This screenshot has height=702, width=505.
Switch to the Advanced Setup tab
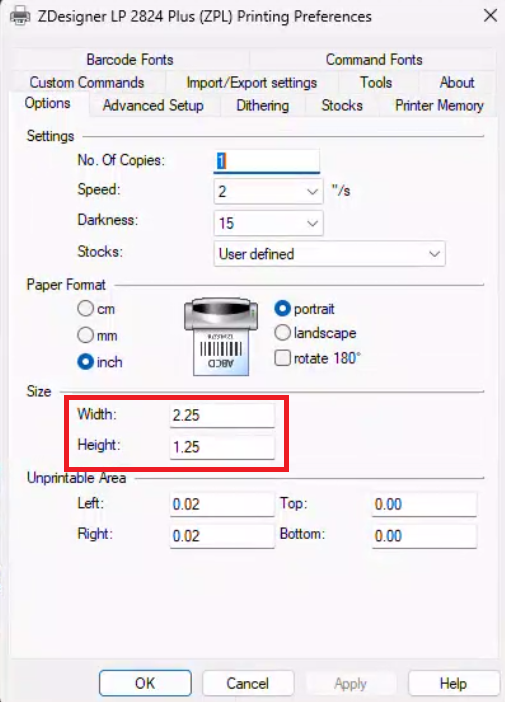click(x=153, y=106)
